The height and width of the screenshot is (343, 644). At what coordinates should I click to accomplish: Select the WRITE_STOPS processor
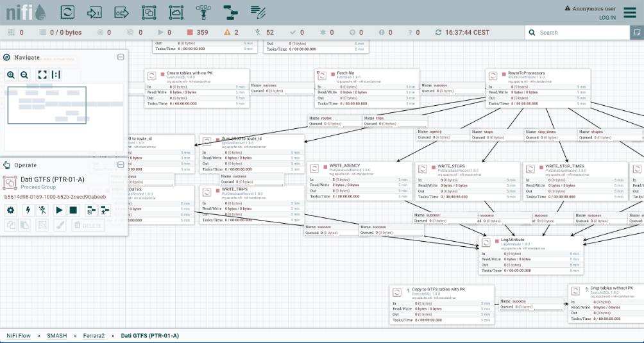click(468, 181)
